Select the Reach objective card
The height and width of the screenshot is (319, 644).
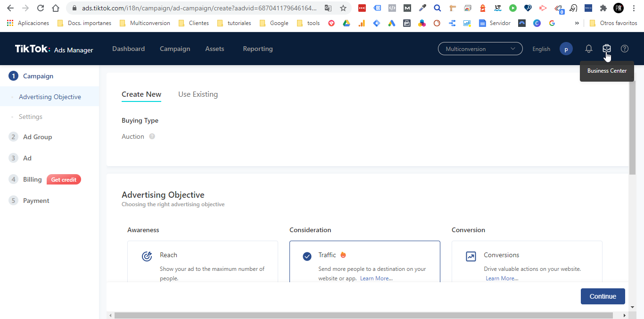point(203,262)
